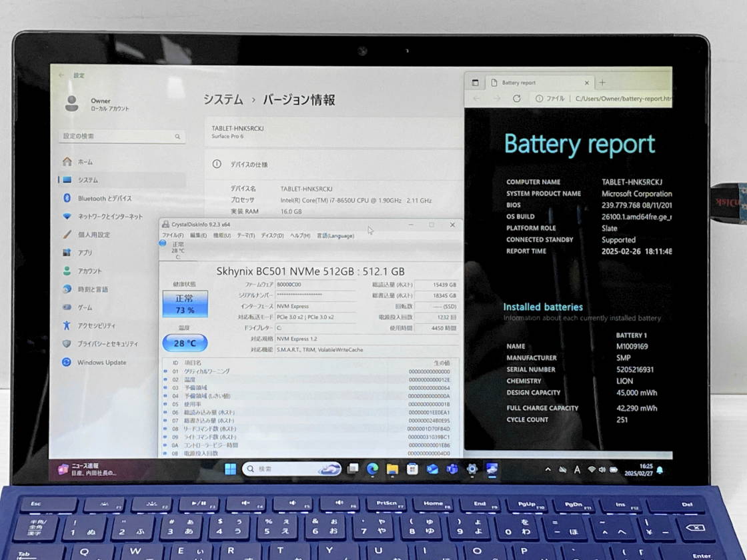Click the 28 °C temperature button
Image resolution: width=747 pixels, height=560 pixels.
coord(185,343)
